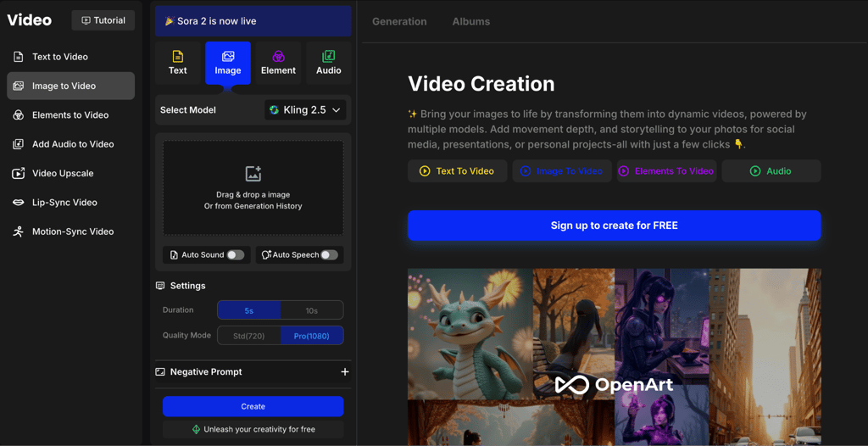Screen dimensions: 868x446
Task: Click the purple-haired character thumbnail
Action: click(x=662, y=327)
